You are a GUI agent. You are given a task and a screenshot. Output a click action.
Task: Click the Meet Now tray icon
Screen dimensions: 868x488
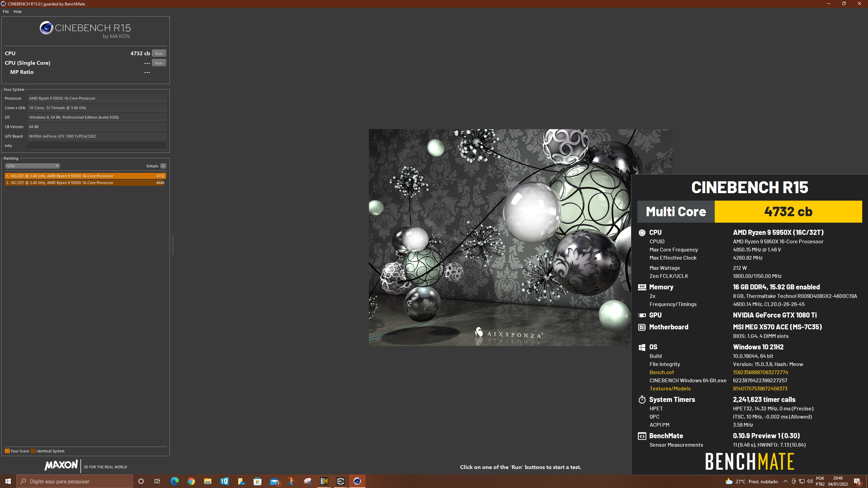(x=794, y=481)
